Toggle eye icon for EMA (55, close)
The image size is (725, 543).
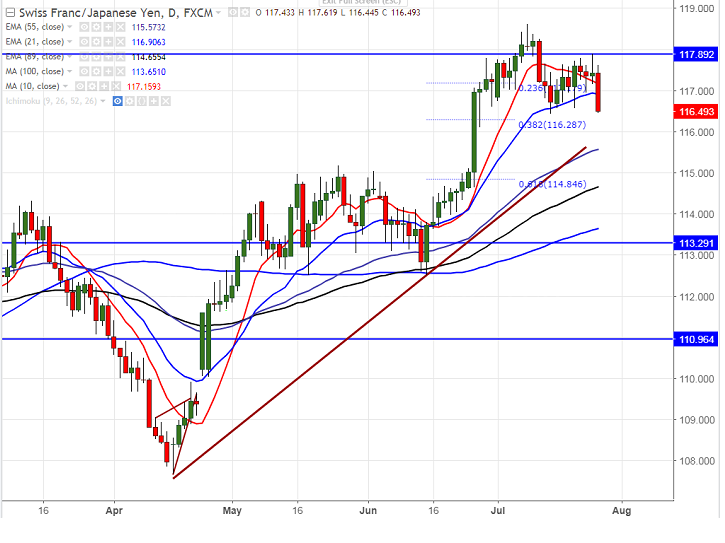point(84,27)
